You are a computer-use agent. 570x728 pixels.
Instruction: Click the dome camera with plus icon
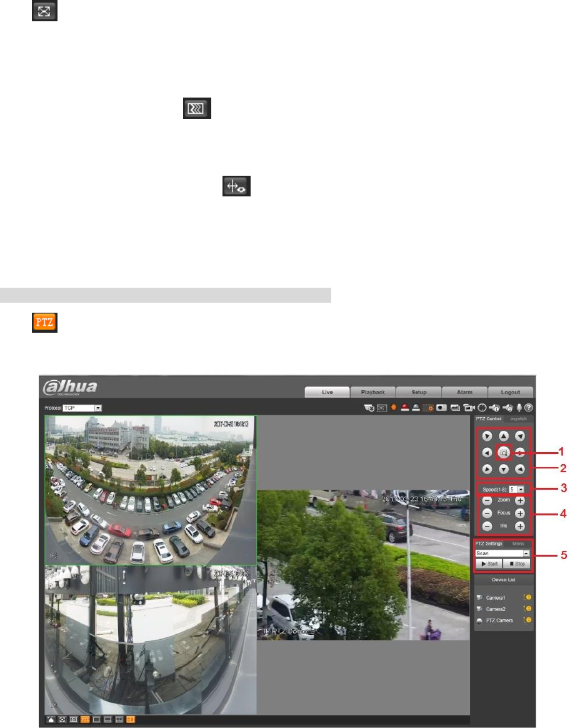coord(369,408)
